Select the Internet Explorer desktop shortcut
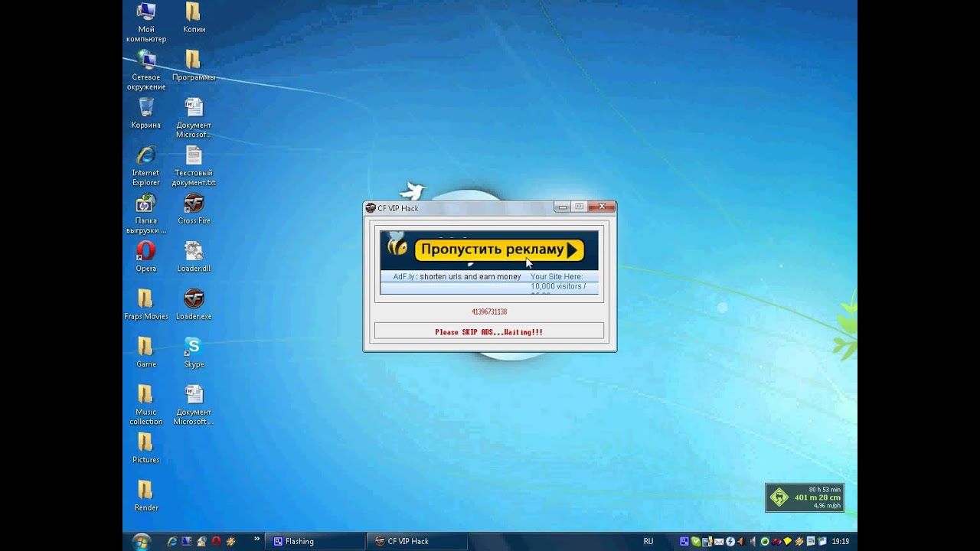 pos(145,166)
